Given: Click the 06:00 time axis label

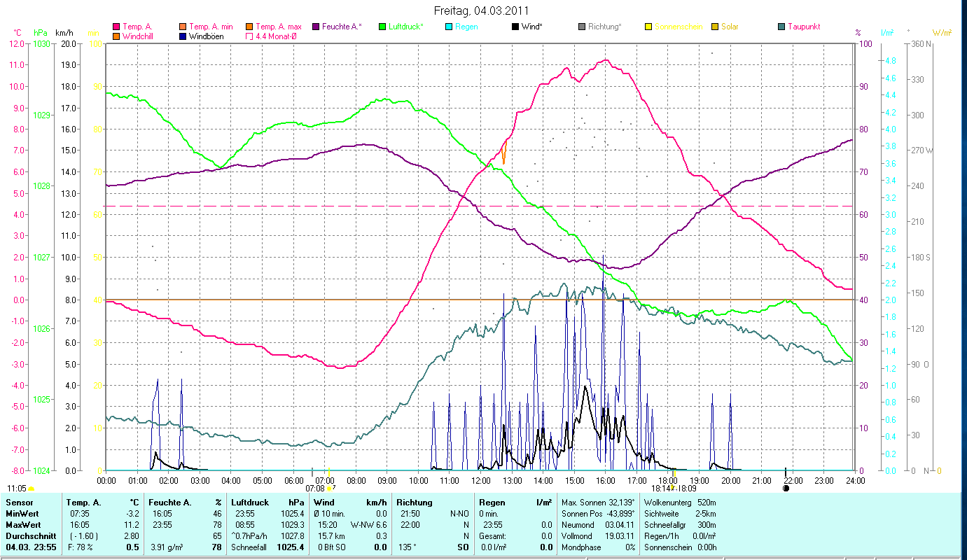Looking at the screenshot, I should click(x=293, y=480).
